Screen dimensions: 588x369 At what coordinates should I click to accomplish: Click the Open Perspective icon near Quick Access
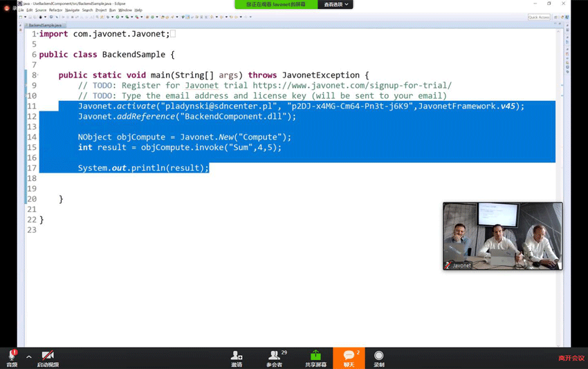[x=556, y=17]
